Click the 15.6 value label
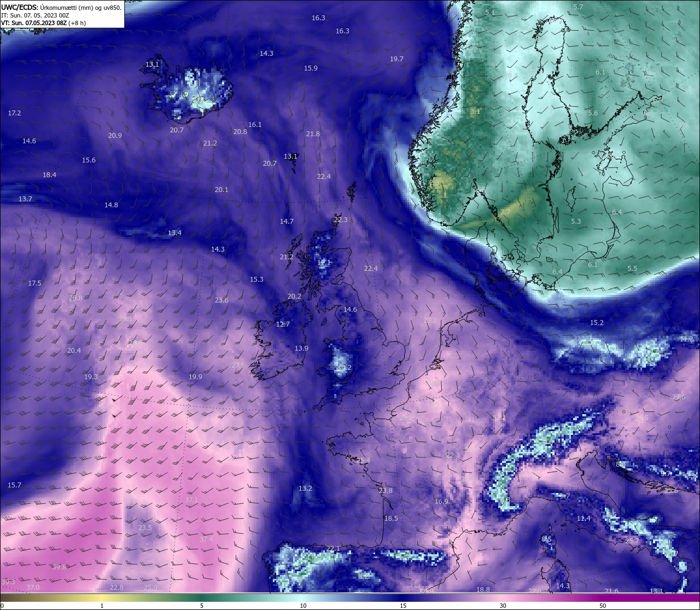Screen dimensions: 700x610 coord(89,160)
